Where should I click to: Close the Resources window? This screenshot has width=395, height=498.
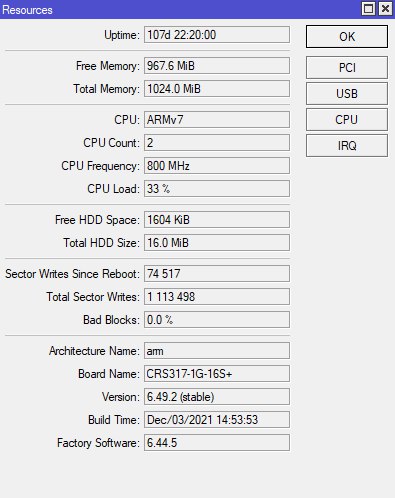point(385,9)
